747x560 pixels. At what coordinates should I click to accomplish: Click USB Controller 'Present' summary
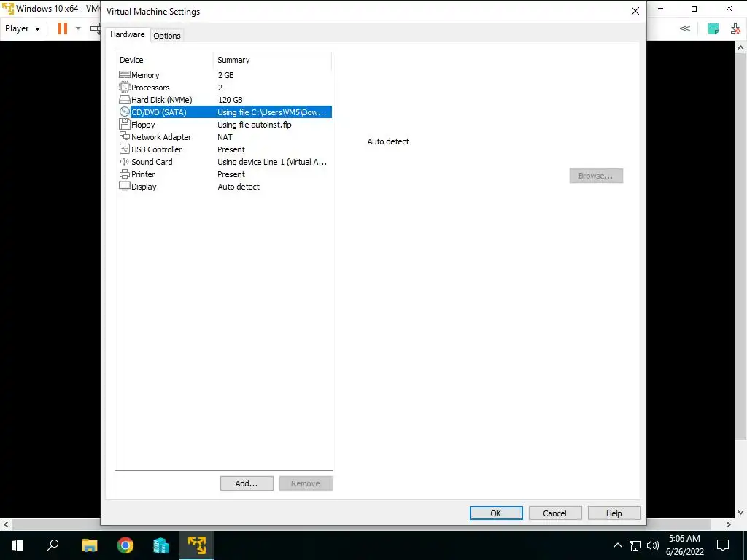[x=231, y=149]
